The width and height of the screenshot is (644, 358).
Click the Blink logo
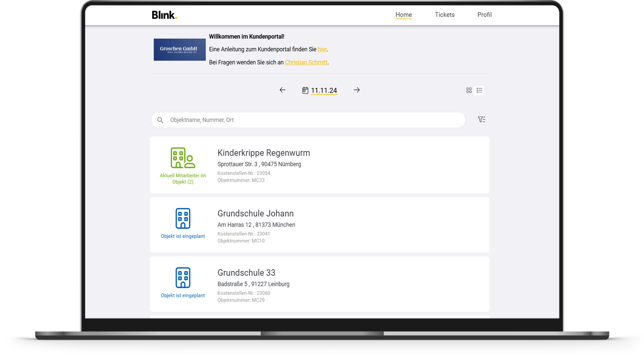(164, 15)
